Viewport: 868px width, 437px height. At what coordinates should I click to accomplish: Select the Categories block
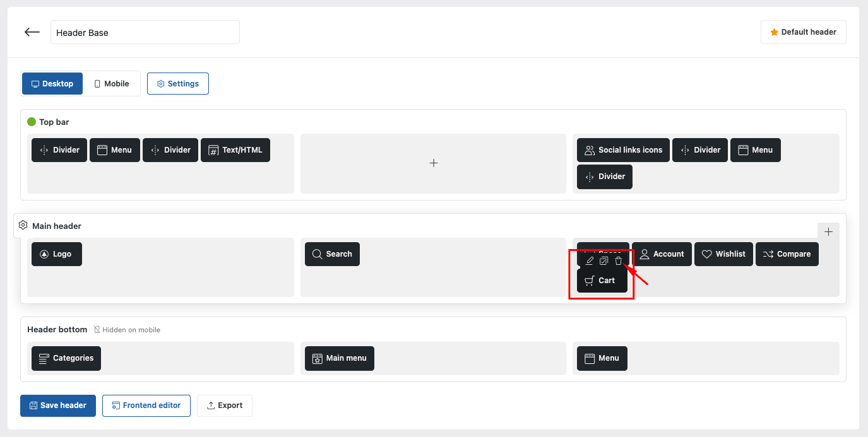pyautogui.click(x=66, y=358)
